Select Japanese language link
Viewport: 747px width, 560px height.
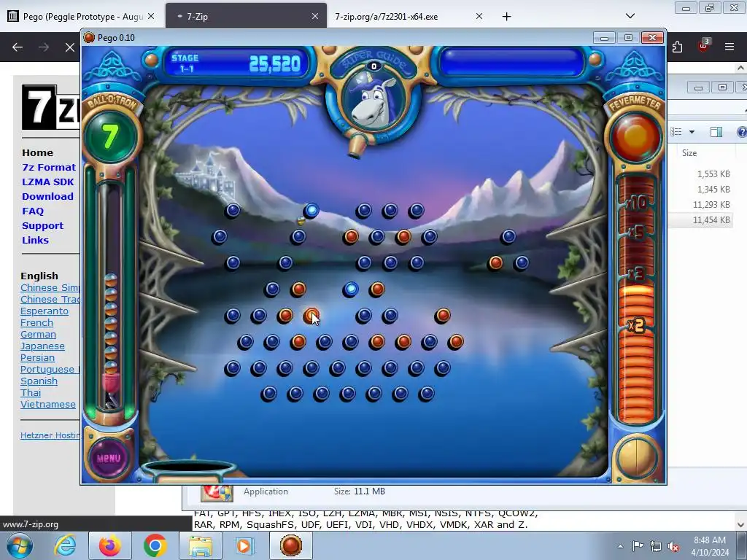[42, 346]
